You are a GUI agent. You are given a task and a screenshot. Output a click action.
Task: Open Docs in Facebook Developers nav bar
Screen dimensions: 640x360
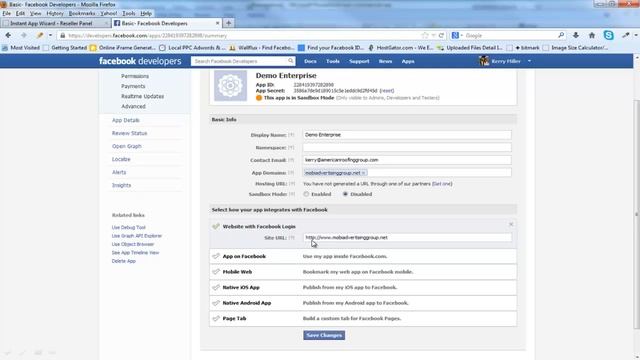click(x=310, y=61)
